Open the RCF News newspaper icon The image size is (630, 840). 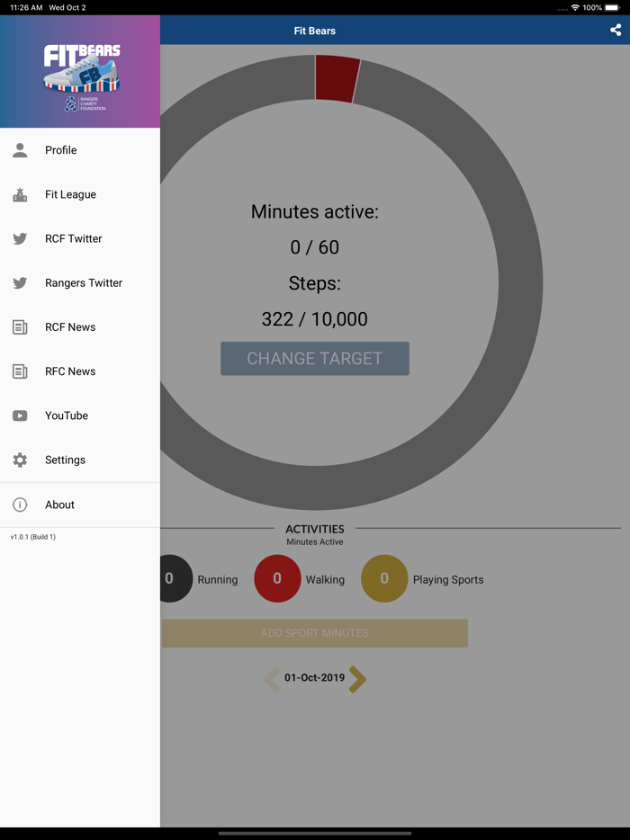coord(20,326)
